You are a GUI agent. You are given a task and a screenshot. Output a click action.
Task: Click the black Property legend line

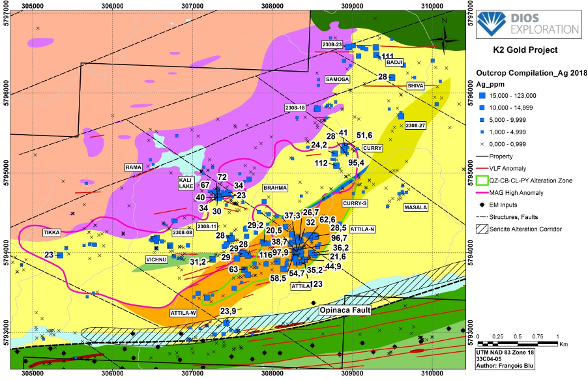[x=484, y=156]
